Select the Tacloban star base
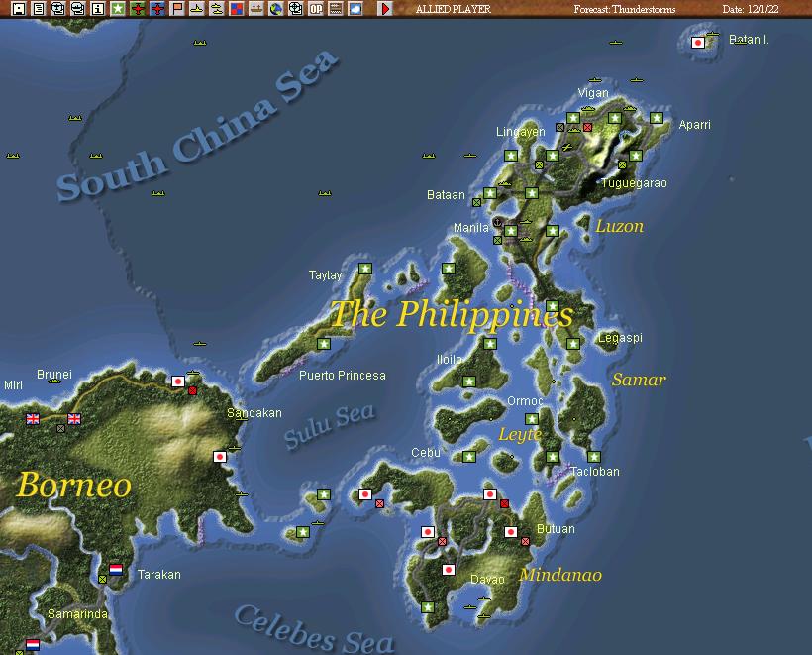The width and height of the screenshot is (812, 655). tap(594, 457)
